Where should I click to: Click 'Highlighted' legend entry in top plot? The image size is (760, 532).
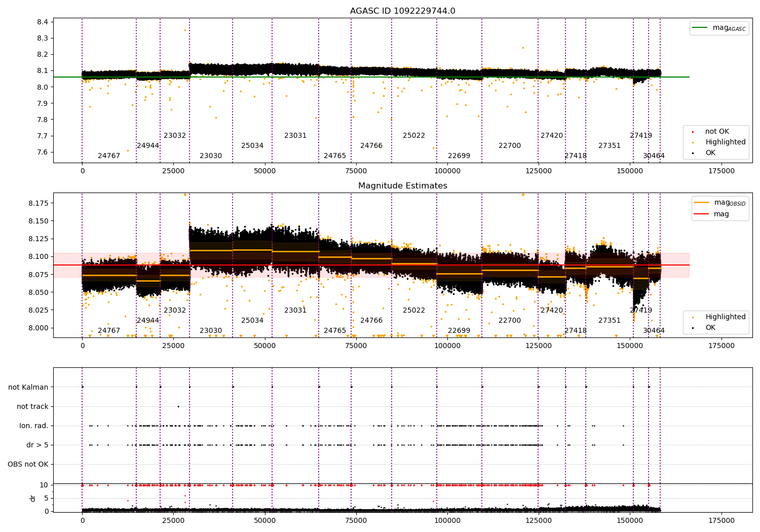725,142
